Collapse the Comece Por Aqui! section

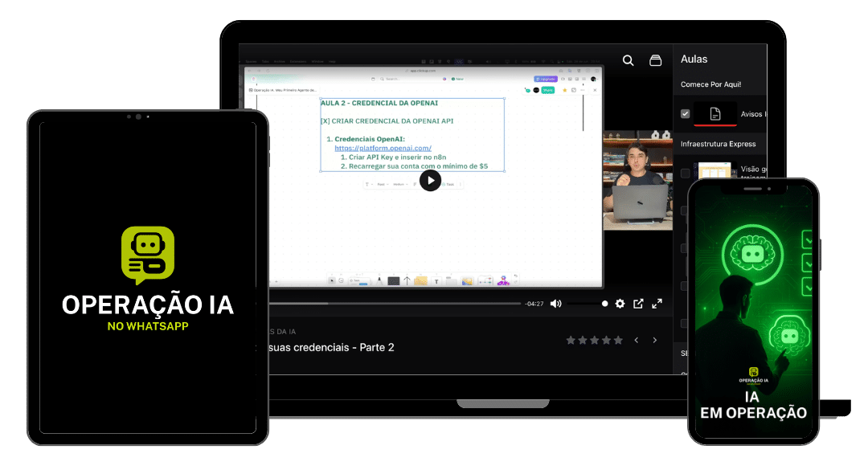pyautogui.click(x=711, y=84)
